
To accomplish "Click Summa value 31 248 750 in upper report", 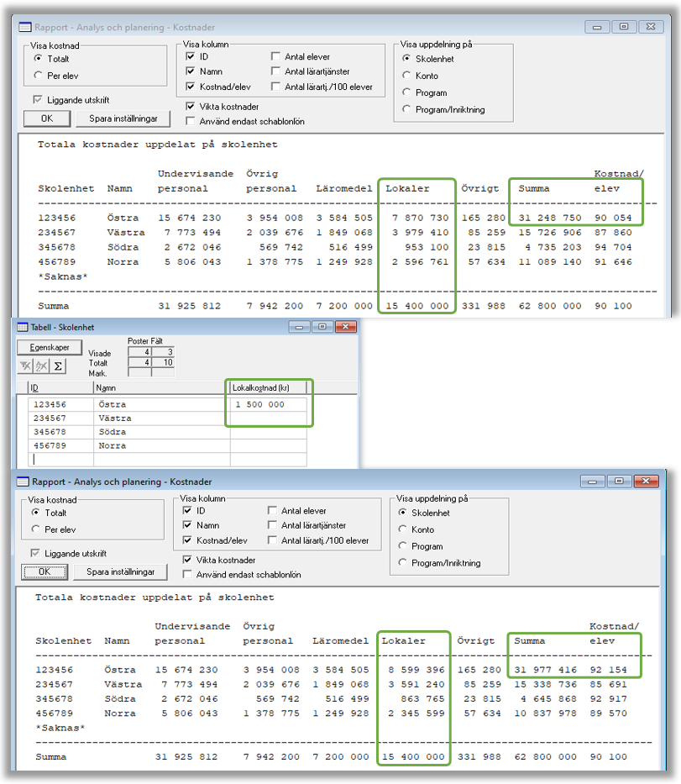I will [550, 218].
